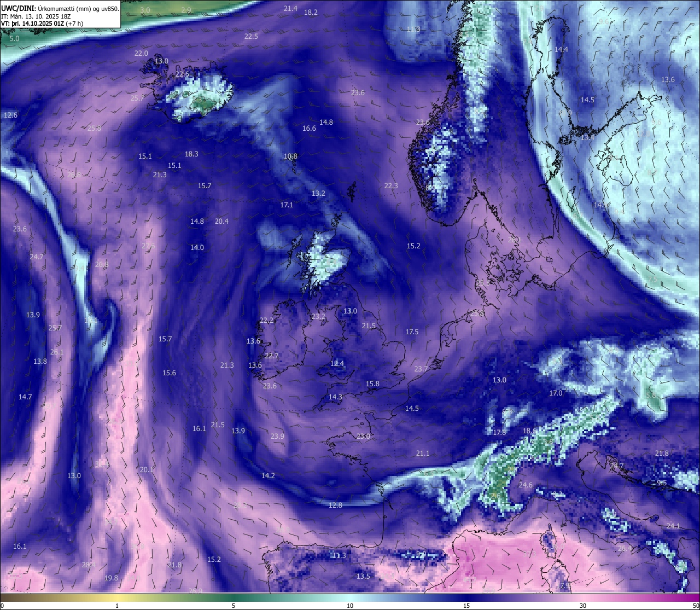Click the map value 23.7
This screenshot has width=700, height=610.
click(421, 369)
